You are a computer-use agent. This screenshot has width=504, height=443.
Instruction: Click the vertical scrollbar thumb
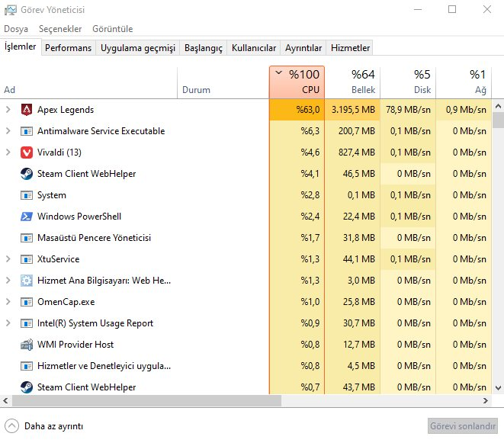pos(498,120)
